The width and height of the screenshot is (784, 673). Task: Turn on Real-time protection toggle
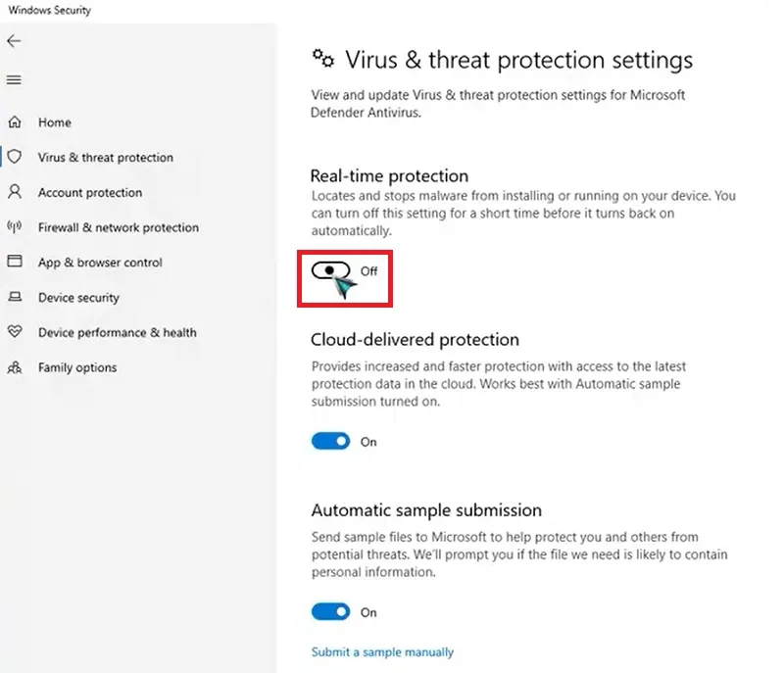coord(330,270)
